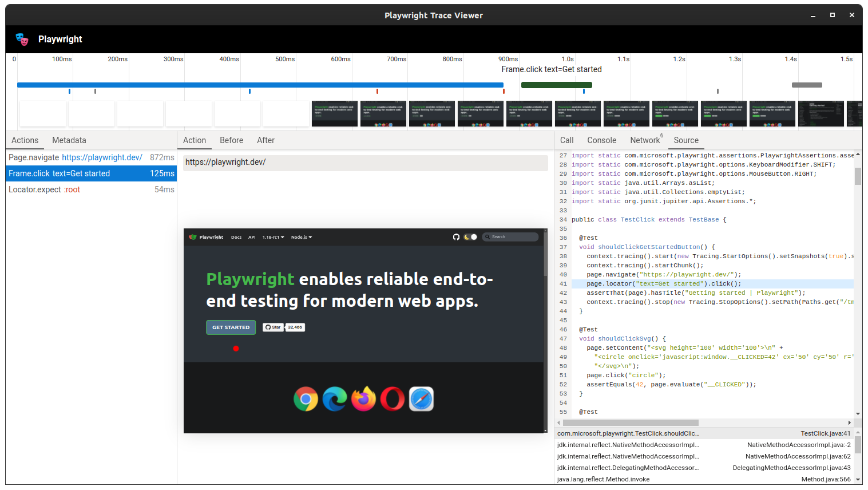Click the Edge browser logo
The image size is (868, 490).
(335, 399)
